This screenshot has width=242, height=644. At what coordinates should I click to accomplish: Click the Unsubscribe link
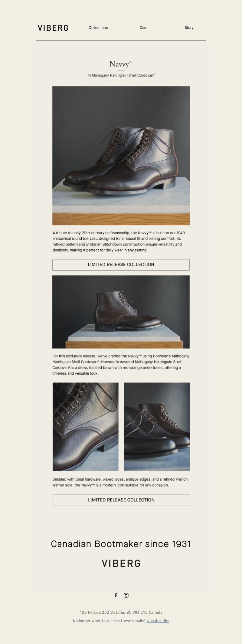tap(158, 621)
